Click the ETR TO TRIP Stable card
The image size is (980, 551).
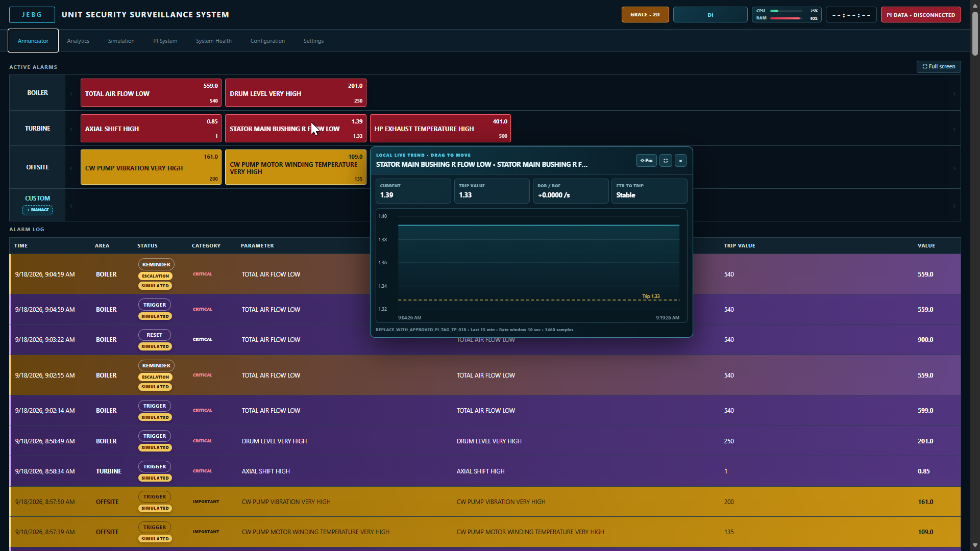pos(649,191)
